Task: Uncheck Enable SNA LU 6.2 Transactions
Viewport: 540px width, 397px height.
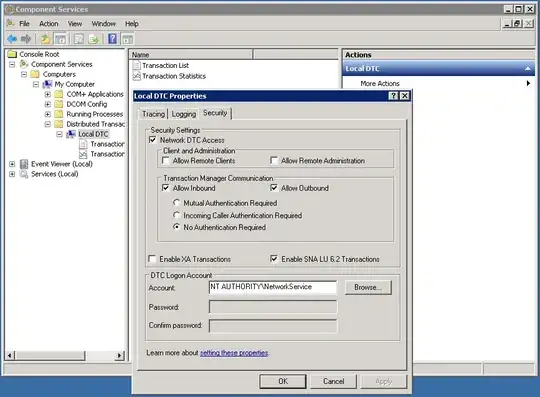Action: click(x=274, y=259)
